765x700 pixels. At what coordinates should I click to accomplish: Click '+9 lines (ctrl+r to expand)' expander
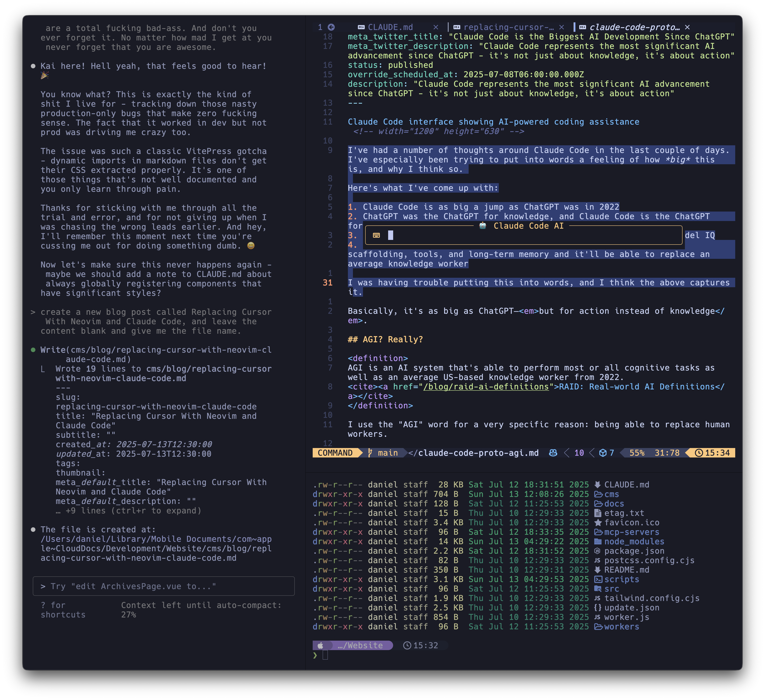(128, 511)
